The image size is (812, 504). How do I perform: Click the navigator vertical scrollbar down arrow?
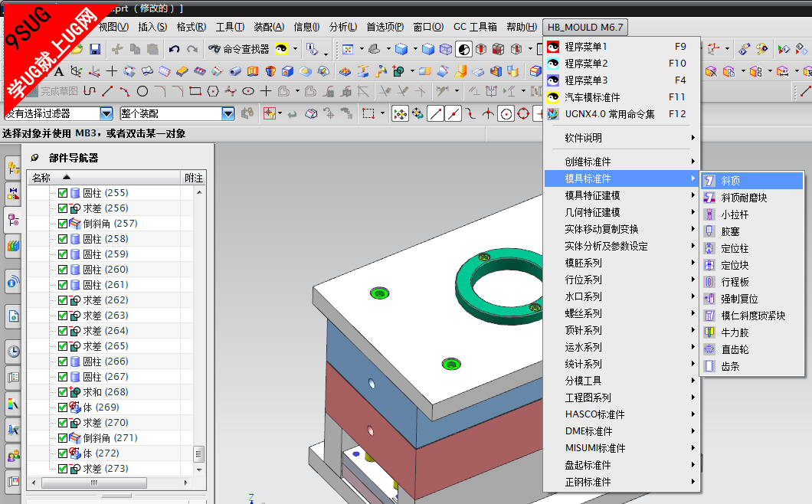(199, 470)
